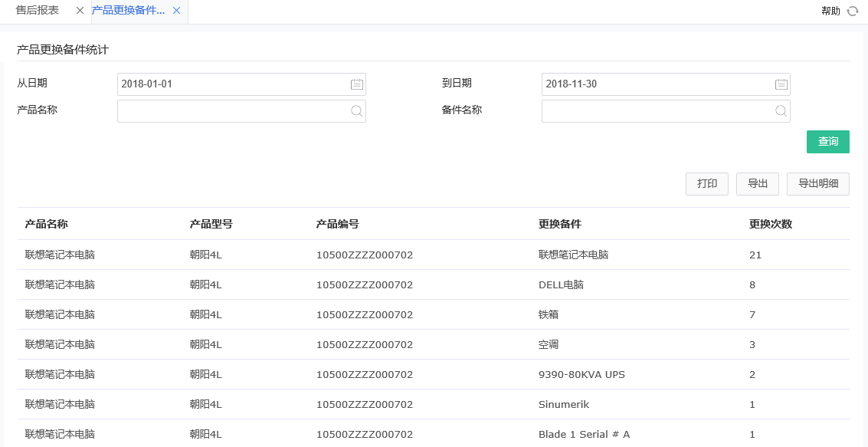This screenshot has height=447, width=868.
Task: Click into the 产品名称 input field
Action: coord(230,111)
